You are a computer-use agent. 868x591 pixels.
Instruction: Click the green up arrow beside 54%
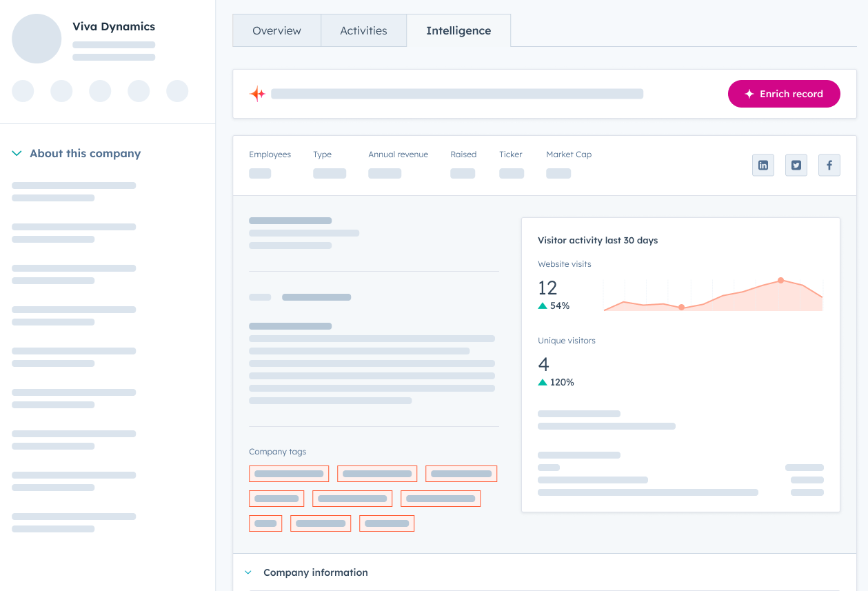pos(543,305)
